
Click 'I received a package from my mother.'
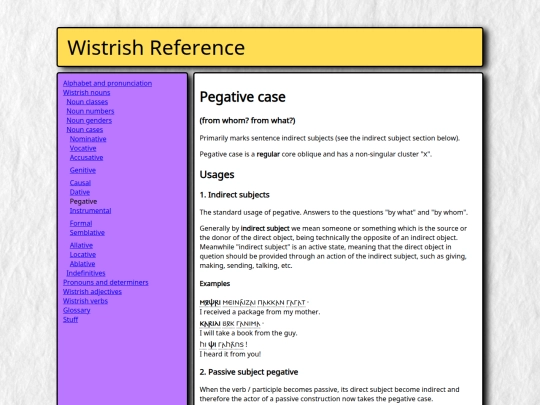pyautogui.click(x=260, y=312)
